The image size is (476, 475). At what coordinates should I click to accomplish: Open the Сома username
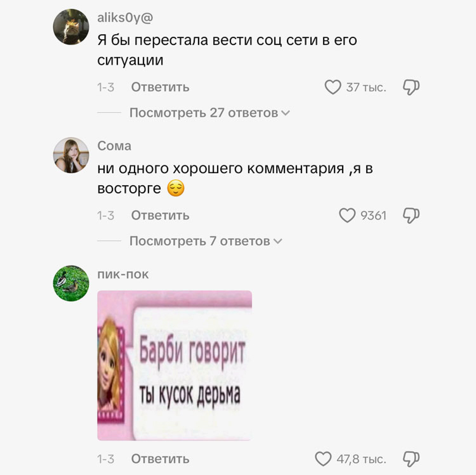click(x=114, y=146)
